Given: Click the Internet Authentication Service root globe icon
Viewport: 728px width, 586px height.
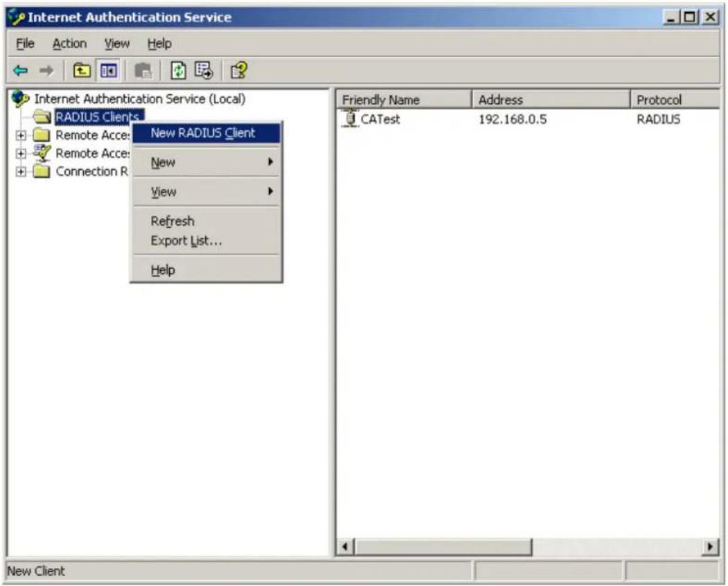Looking at the screenshot, I should pos(20,98).
